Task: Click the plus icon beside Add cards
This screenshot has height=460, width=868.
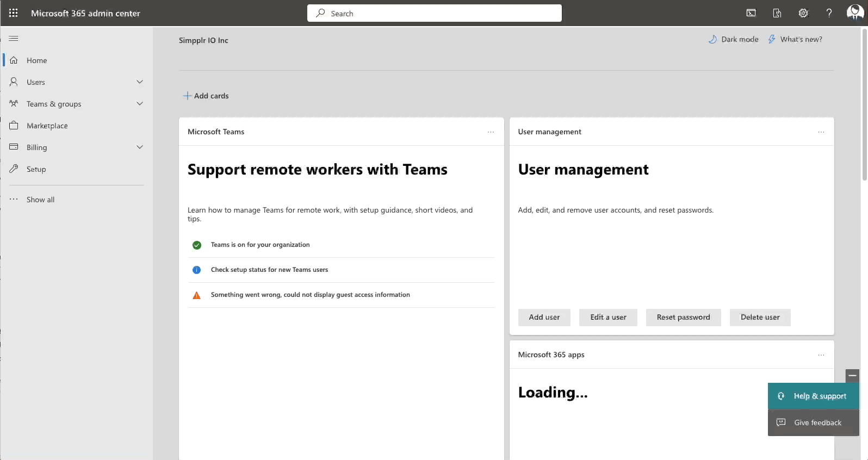Action: coord(187,96)
